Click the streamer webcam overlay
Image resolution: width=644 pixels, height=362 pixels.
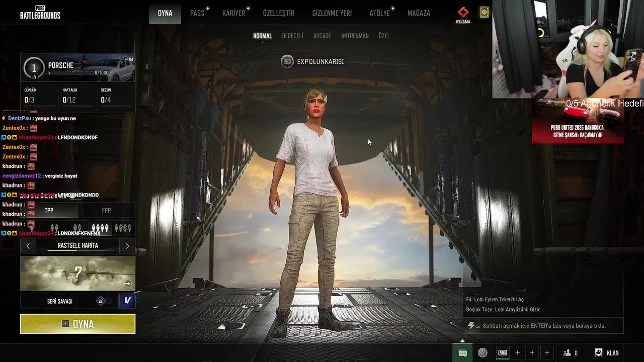tap(568, 49)
